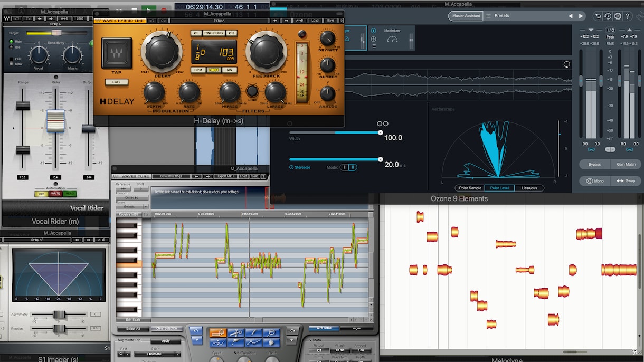
Task: Click Swap channels in Ozone
Action: coord(626,180)
